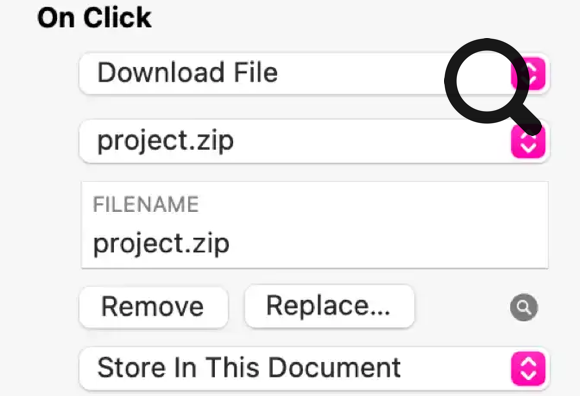Click the Remove button
Image resolution: width=580 pixels, height=396 pixels.
(153, 307)
